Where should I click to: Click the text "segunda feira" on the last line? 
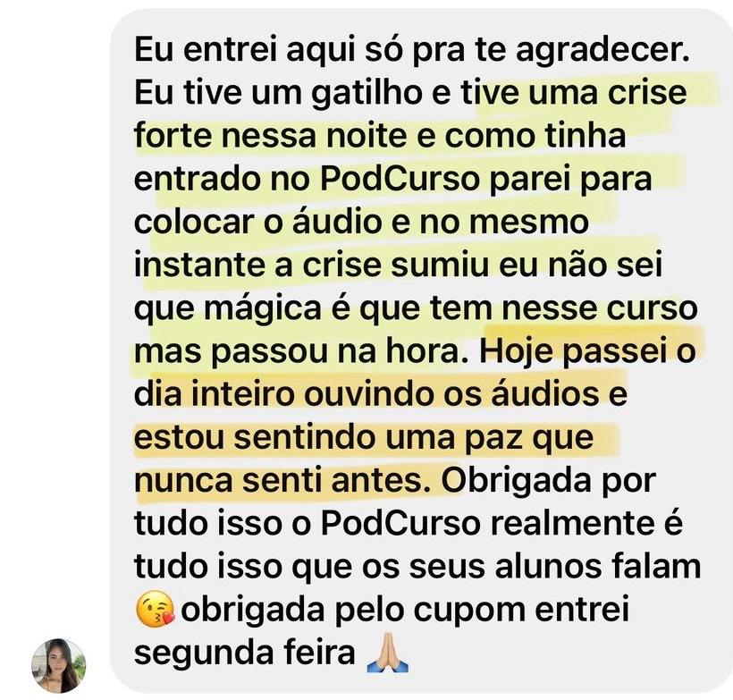click(245, 653)
